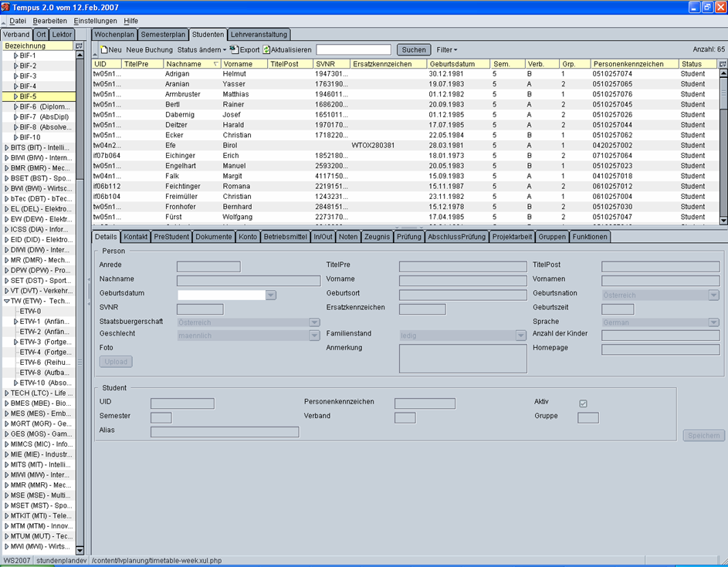728x567 pixels.
Task: Open the Geburtsdatum date dropdown
Action: point(271,295)
